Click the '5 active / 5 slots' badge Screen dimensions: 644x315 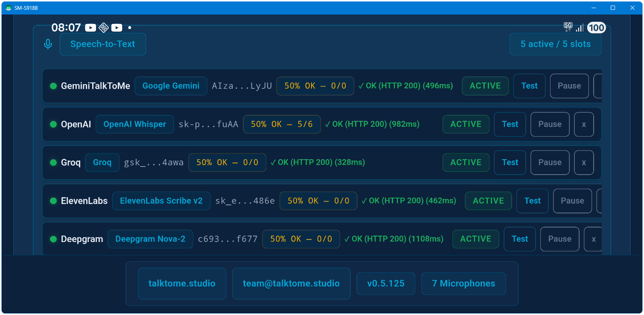(x=556, y=44)
